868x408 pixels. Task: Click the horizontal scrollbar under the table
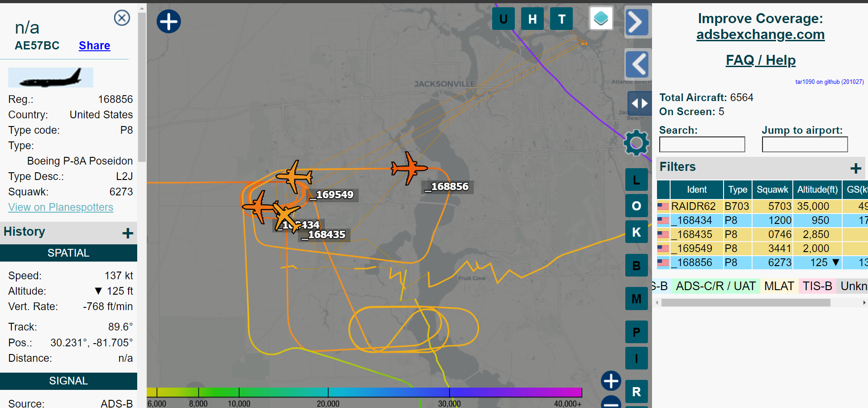pyautogui.click(x=746, y=302)
